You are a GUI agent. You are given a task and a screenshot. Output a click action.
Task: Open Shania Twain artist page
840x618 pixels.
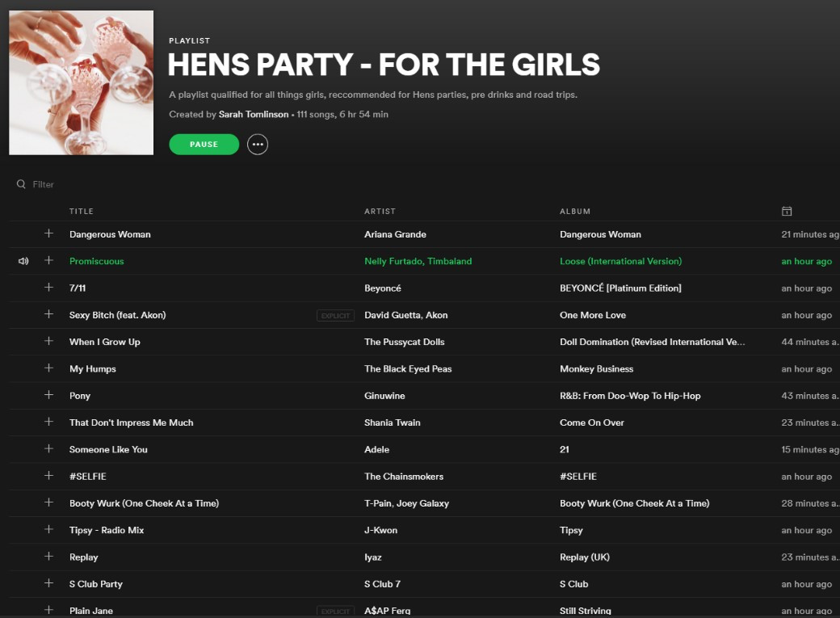tap(393, 423)
